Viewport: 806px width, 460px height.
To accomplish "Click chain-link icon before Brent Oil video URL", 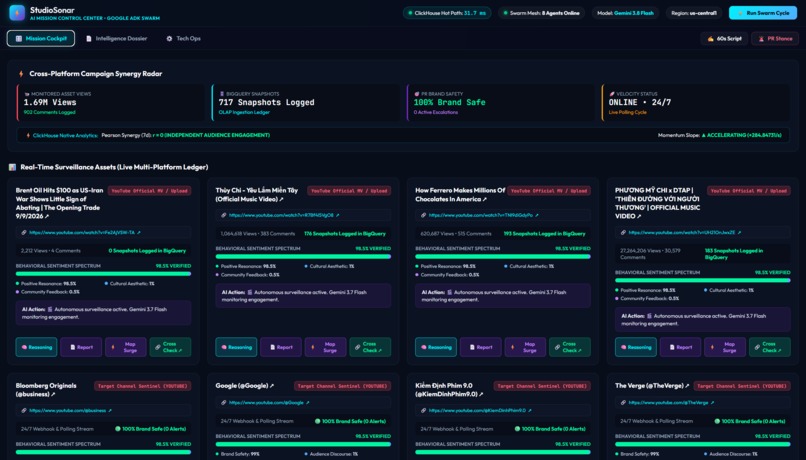I will point(24,232).
